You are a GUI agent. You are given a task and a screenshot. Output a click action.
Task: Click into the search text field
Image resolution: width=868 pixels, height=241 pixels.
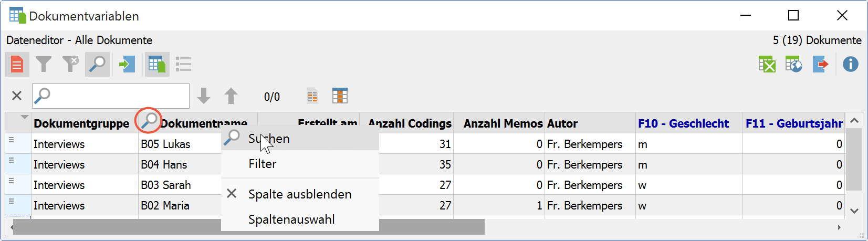(x=111, y=96)
